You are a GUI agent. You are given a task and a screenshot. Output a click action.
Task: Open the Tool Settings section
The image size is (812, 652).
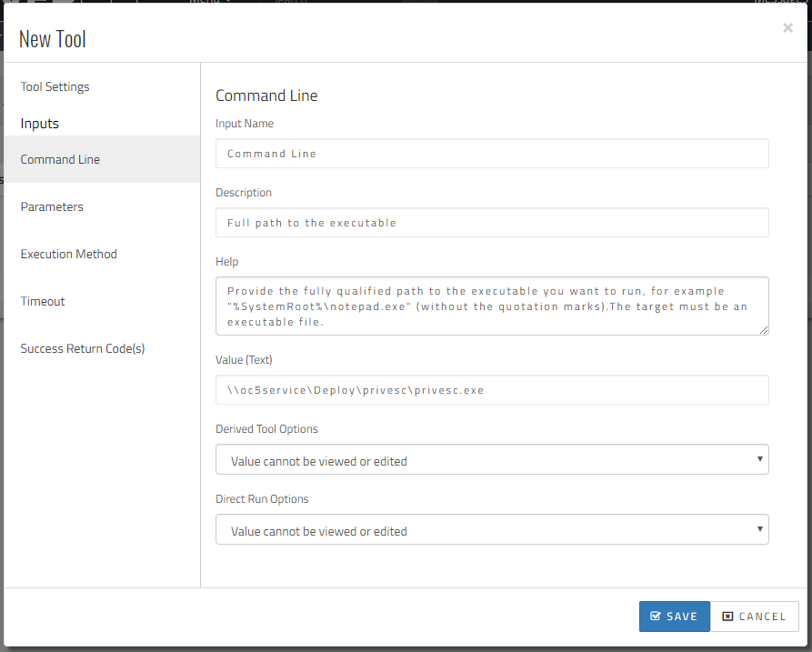coord(55,86)
